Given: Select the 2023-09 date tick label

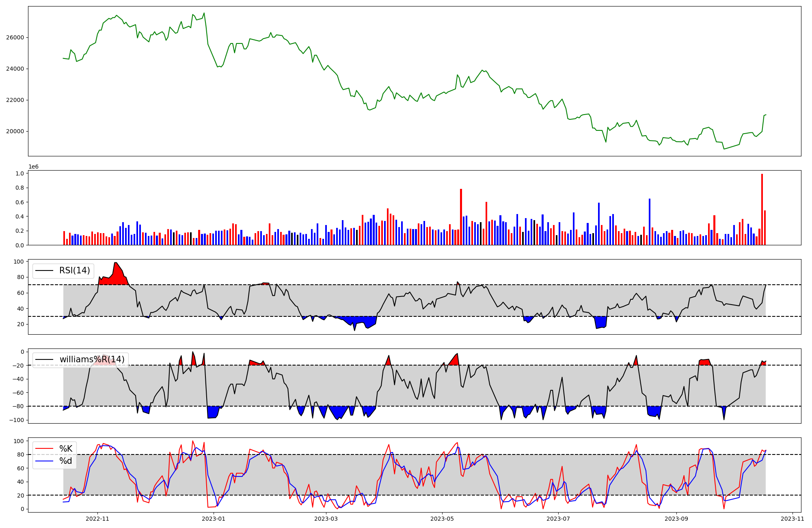Looking at the screenshot, I should (x=676, y=519).
